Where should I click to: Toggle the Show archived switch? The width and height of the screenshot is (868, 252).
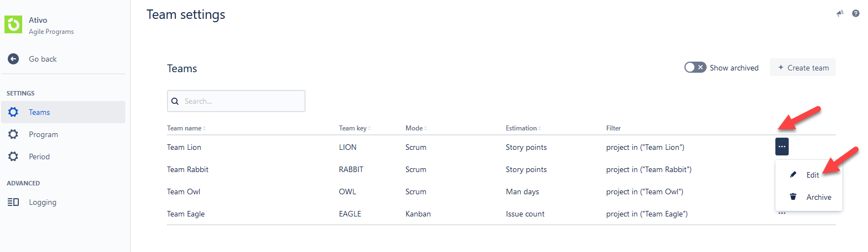pos(695,68)
